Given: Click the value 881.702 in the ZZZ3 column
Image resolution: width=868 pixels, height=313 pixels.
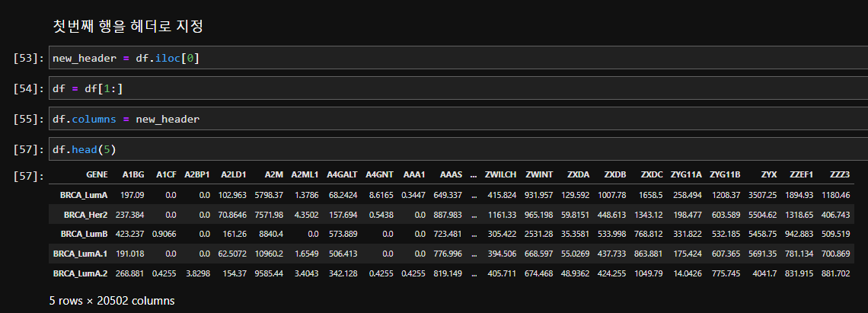Looking at the screenshot, I should (836, 273).
